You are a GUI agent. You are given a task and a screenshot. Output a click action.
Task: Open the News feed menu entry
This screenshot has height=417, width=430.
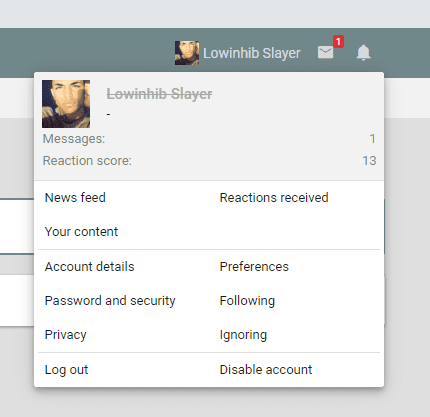point(75,197)
